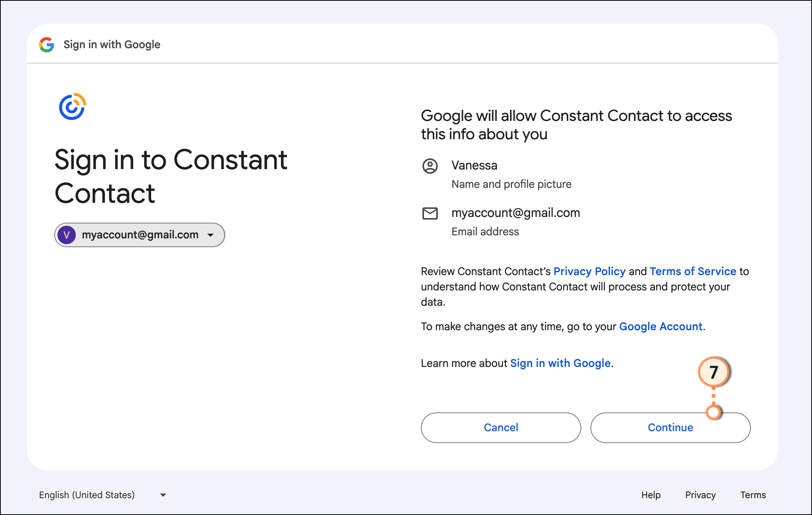Click the name Vanessa
Screen dimensions: 812x515
(474, 165)
